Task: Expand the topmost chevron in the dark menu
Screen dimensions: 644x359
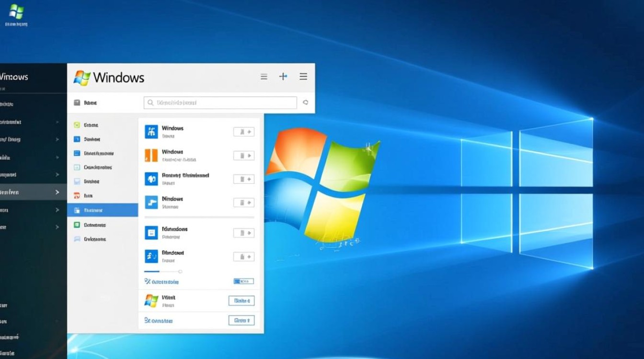Action: coord(57,122)
